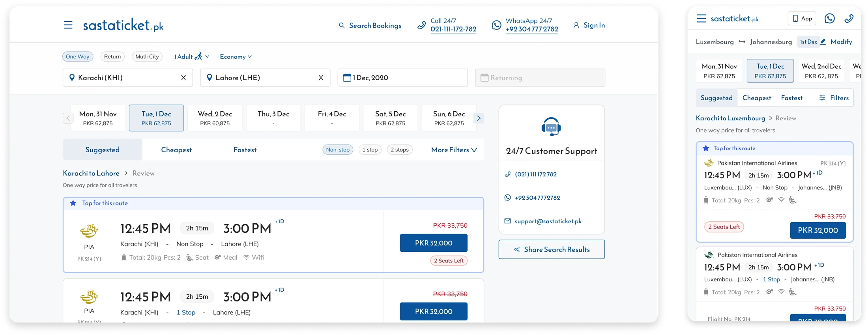Click the envelope icon beside support@sastaticket.pk
The height and width of the screenshot is (335, 868).
(508, 221)
